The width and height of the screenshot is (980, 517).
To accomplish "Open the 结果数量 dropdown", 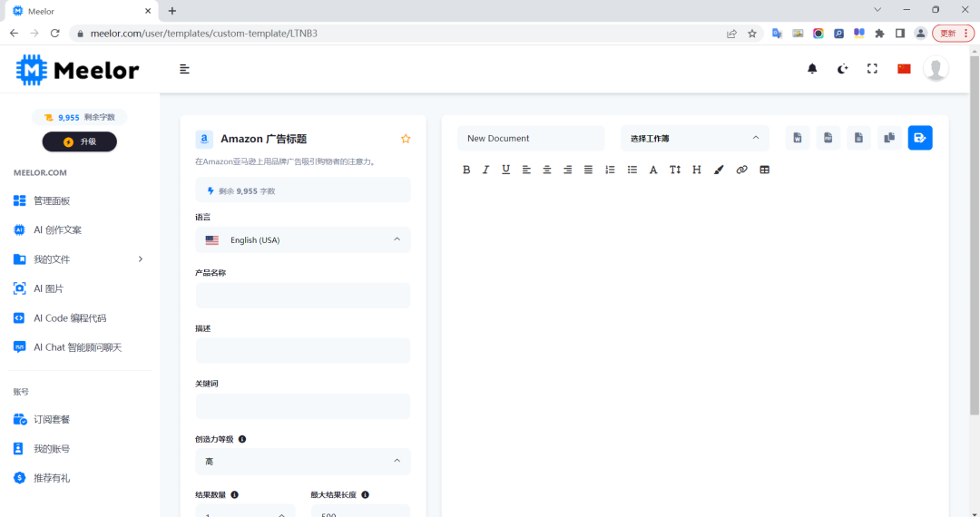I will [x=245, y=511].
